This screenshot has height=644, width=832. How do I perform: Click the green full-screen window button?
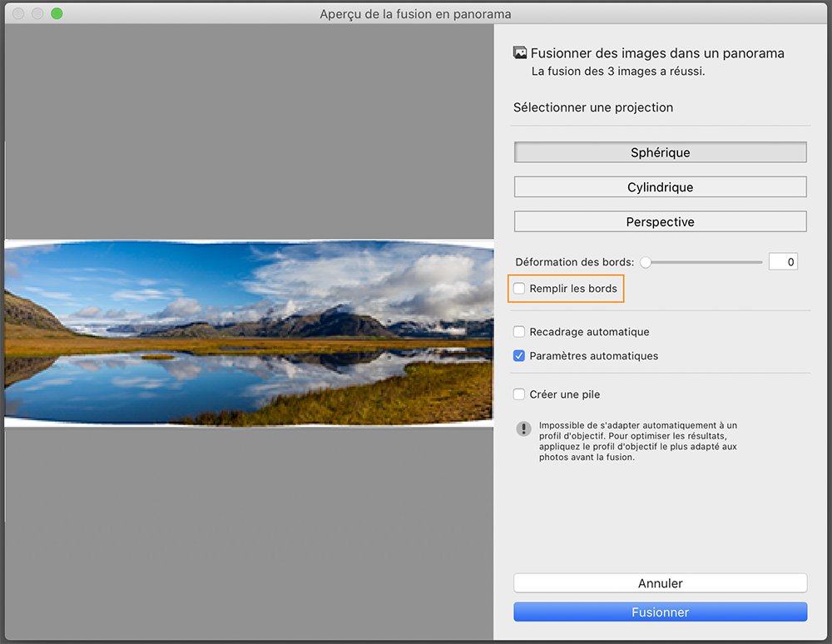pos(57,14)
